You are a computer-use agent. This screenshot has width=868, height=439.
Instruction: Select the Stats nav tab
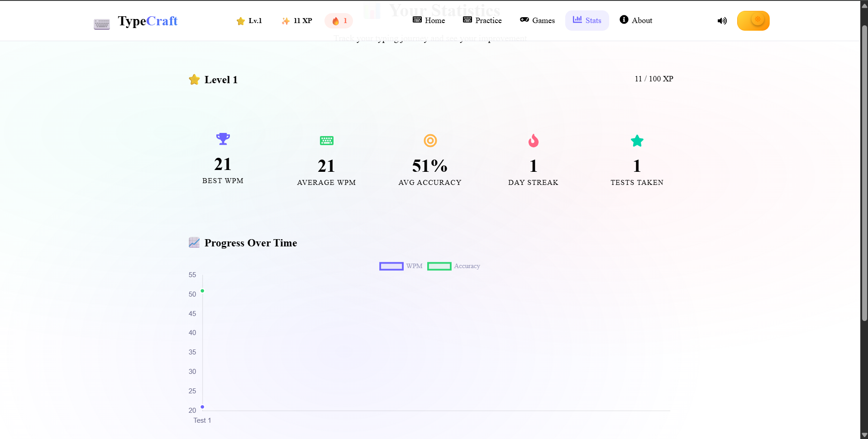coord(587,20)
